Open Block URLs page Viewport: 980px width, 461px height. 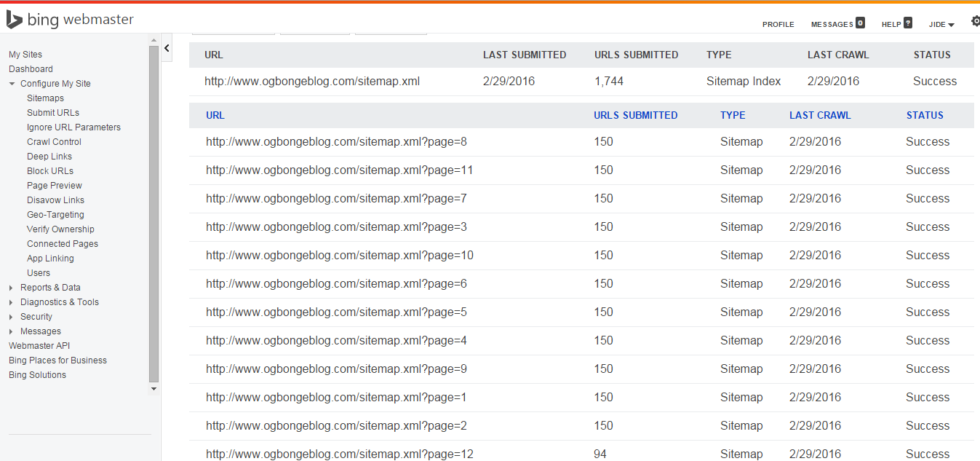[50, 171]
